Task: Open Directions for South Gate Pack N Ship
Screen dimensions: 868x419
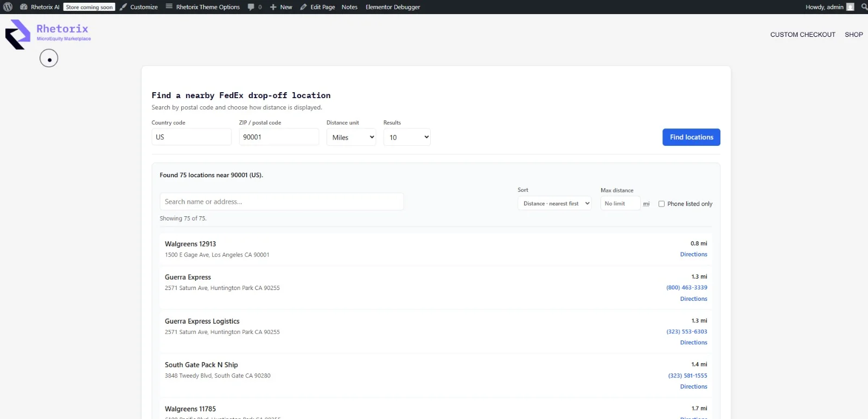Action: tap(694, 386)
